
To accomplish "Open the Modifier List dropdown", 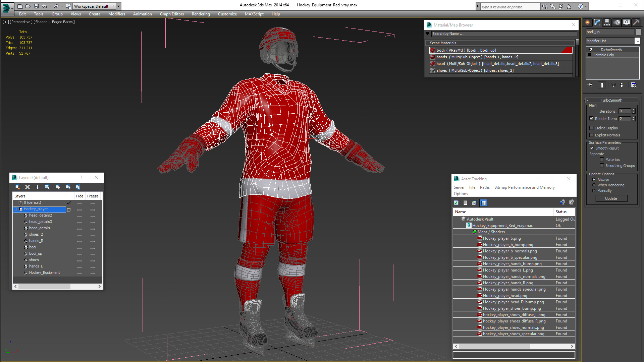I will (x=637, y=41).
